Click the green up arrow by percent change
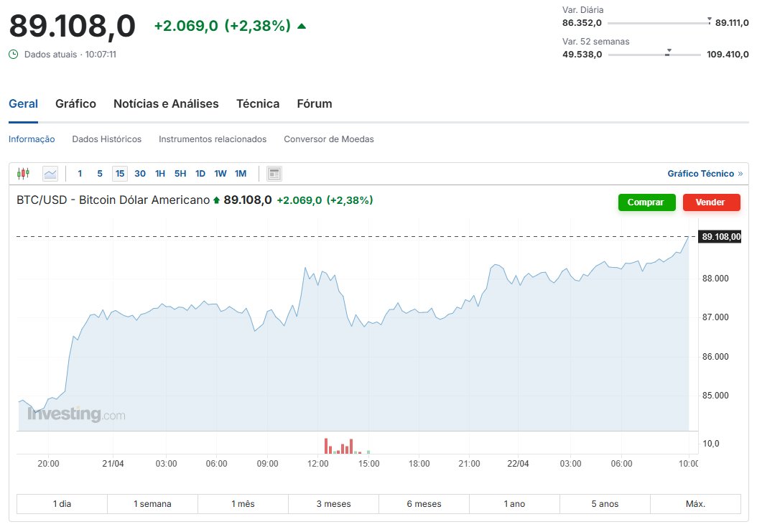The height and width of the screenshot is (532, 757). (302, 26)
